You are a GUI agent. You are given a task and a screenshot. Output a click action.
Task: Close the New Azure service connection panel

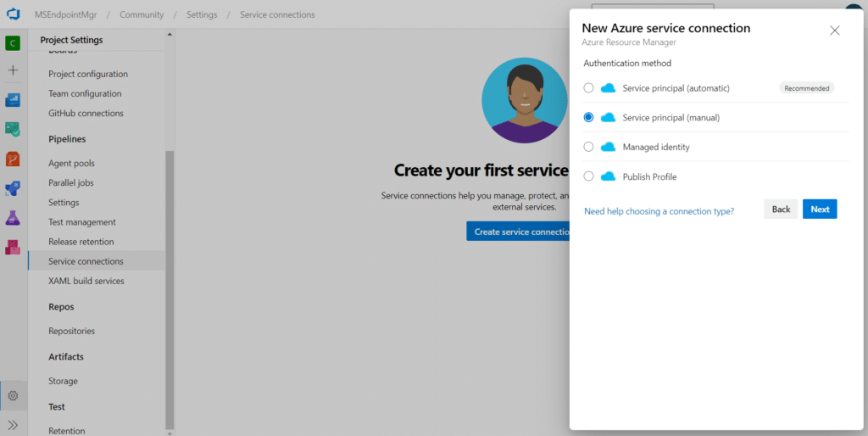(835, 31)
